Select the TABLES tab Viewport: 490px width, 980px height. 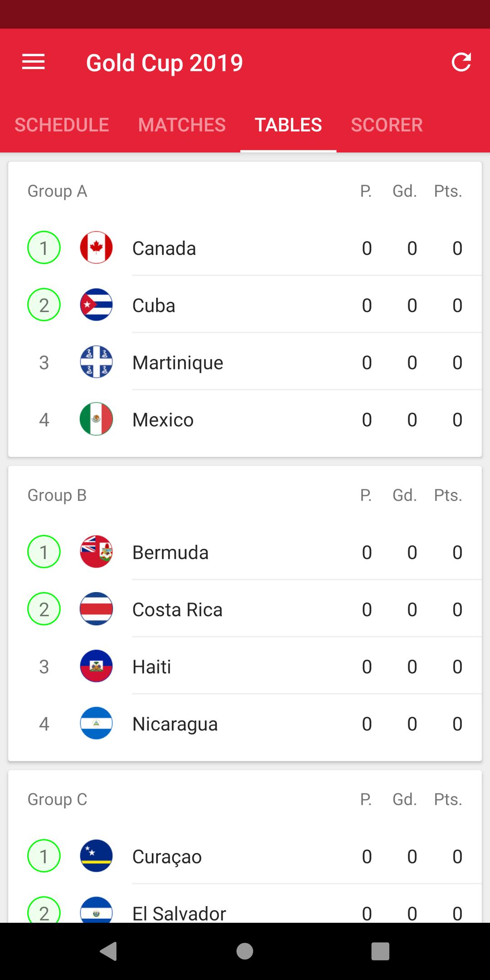coord(289,125)
